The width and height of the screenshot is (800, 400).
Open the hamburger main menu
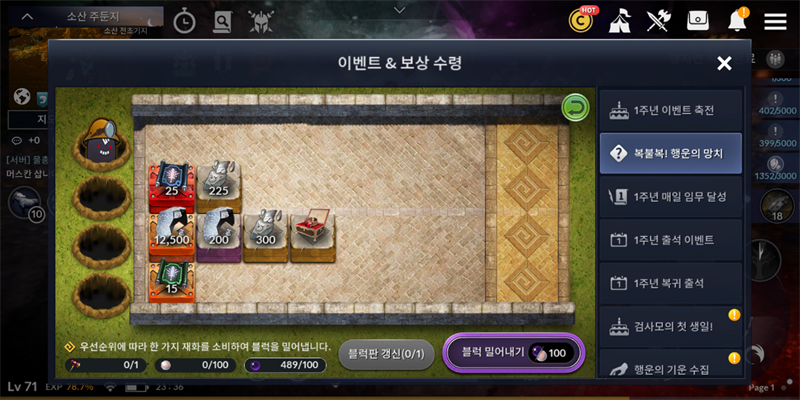[x=775, y=22]
